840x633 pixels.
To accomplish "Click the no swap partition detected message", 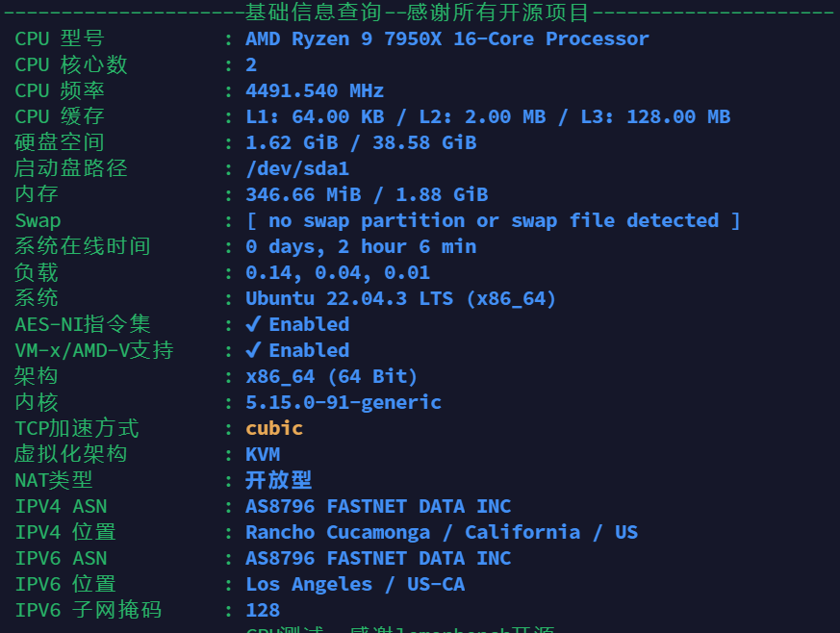I will [493, 220].
